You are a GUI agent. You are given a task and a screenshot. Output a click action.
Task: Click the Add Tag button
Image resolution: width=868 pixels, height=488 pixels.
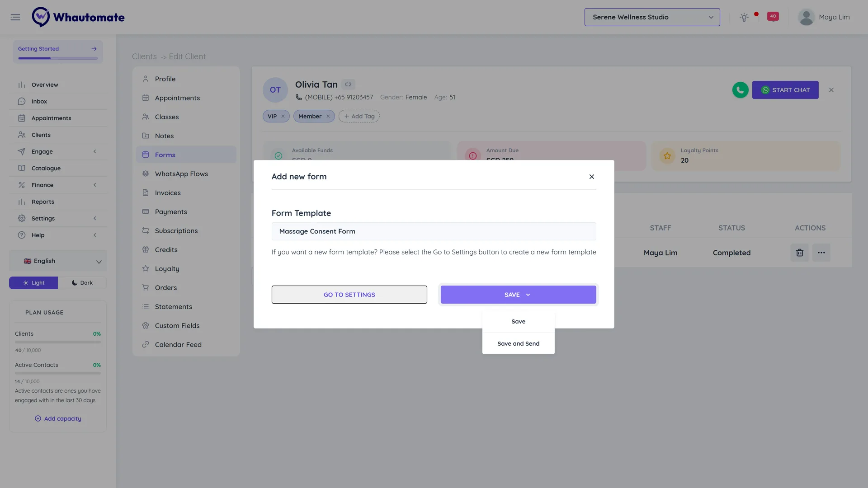coord(359,116)
